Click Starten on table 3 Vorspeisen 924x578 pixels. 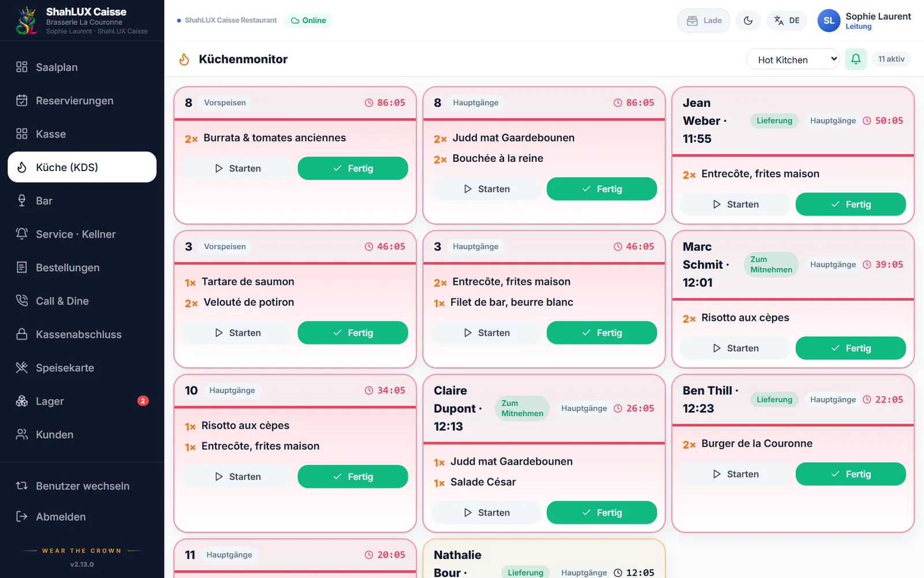(x=238, y=333)
